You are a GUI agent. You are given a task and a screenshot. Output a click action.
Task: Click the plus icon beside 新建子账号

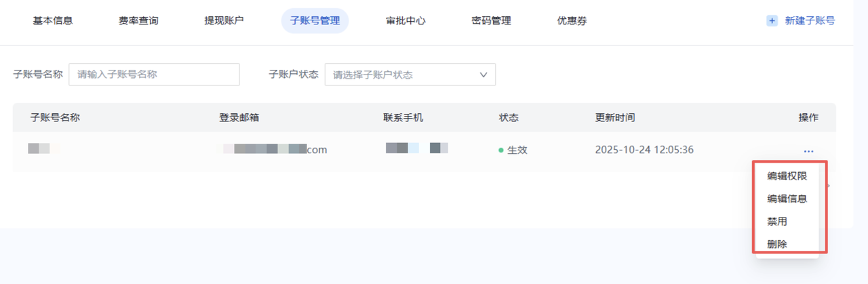(x=772, y=21)
